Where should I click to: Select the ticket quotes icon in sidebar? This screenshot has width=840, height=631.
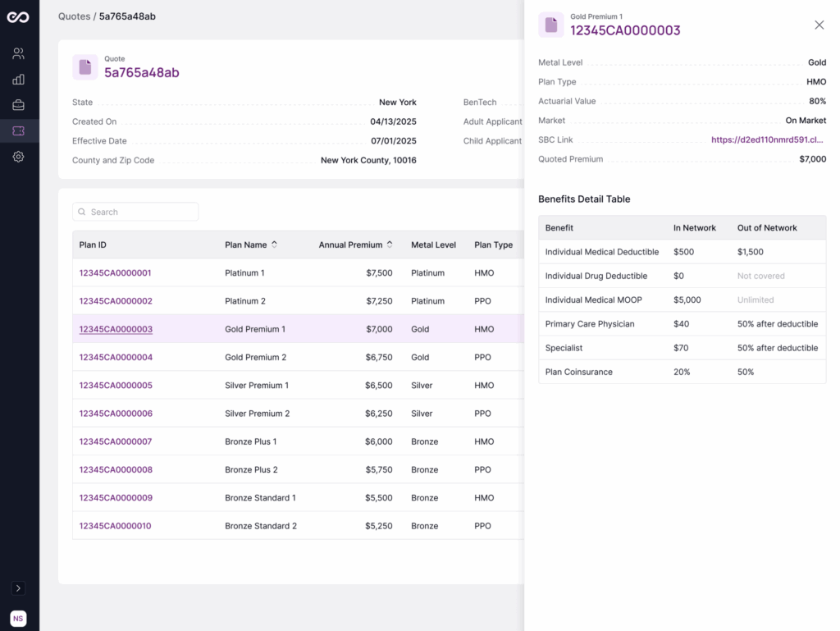[18, 130]
